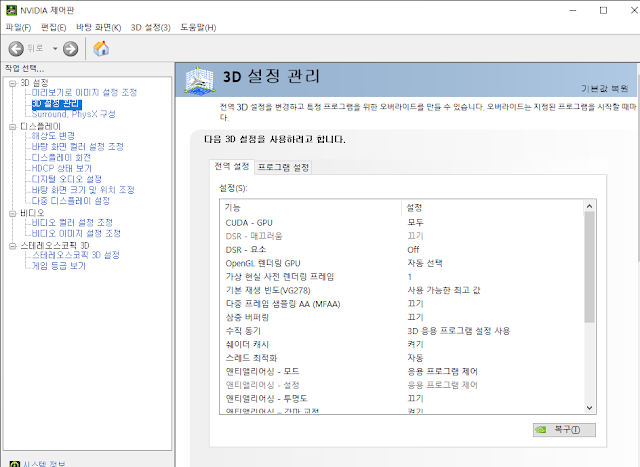Click 사용 가능한 최고 값 setting value
Image resolution: width=640 pixels, height=467 pixels.
tap(444, 290)
